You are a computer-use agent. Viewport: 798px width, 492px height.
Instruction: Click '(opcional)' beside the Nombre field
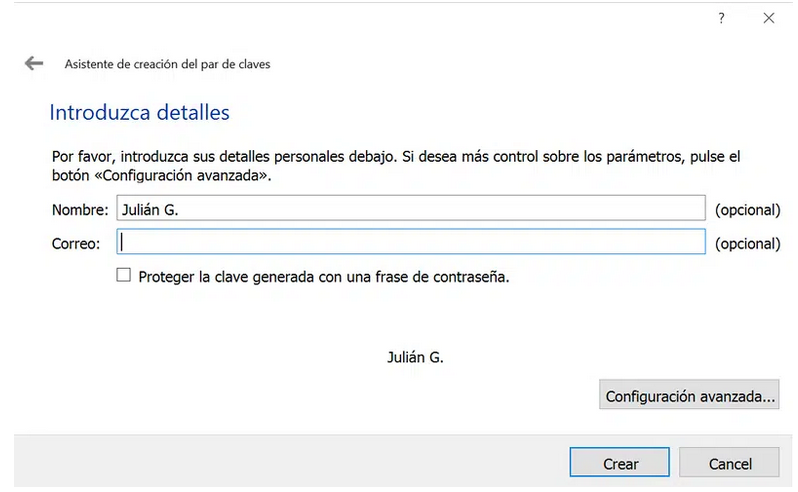pos(747,210)
